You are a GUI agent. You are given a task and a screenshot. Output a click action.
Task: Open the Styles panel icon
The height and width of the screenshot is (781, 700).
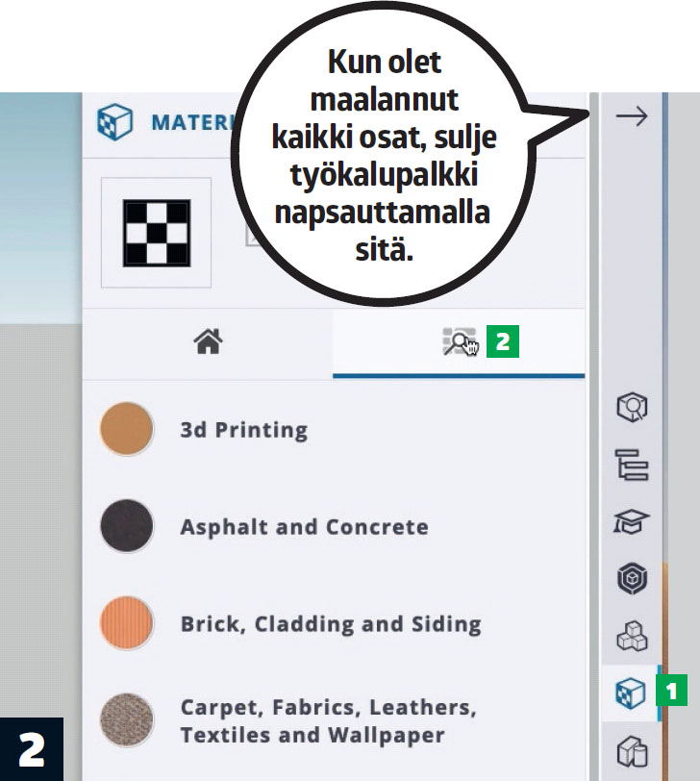tap(632, 750)
